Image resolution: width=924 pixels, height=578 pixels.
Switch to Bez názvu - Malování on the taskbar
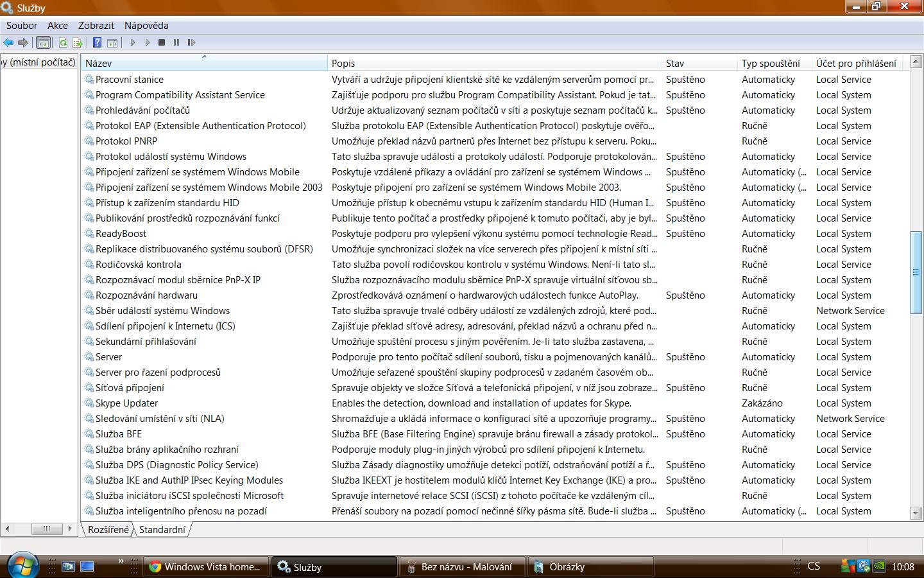click(462, 566)
